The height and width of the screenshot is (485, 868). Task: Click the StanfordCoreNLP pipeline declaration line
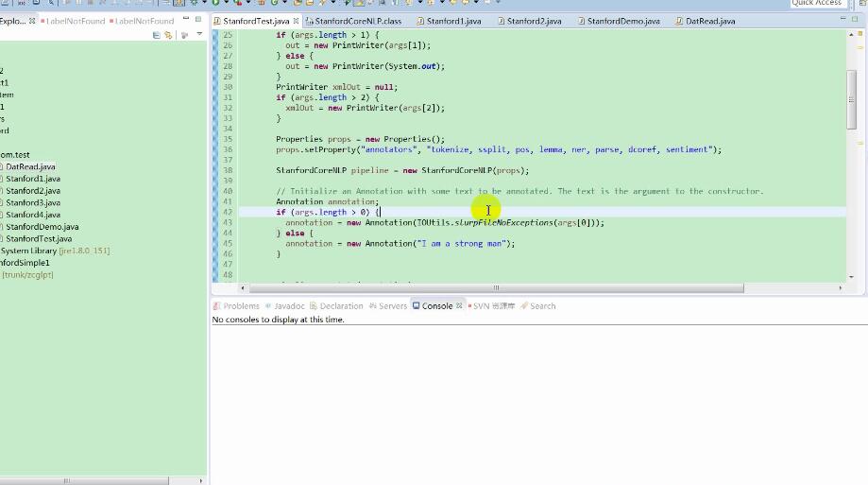(402, 171)
